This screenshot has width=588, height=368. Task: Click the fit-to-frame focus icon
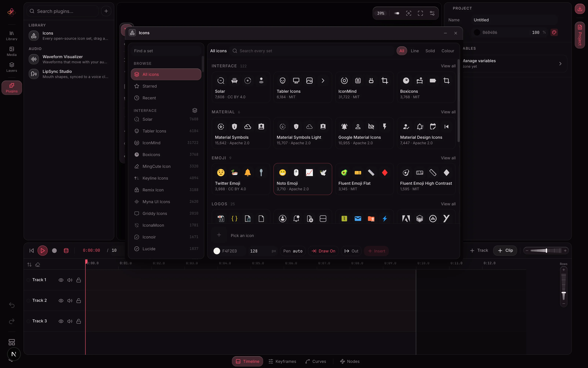point(409,13)
